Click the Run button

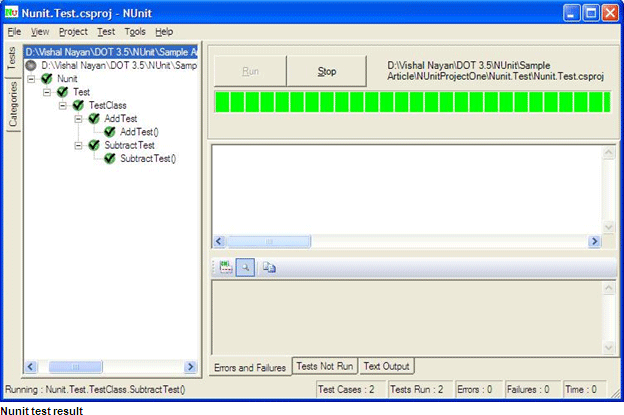coord(250,71)
